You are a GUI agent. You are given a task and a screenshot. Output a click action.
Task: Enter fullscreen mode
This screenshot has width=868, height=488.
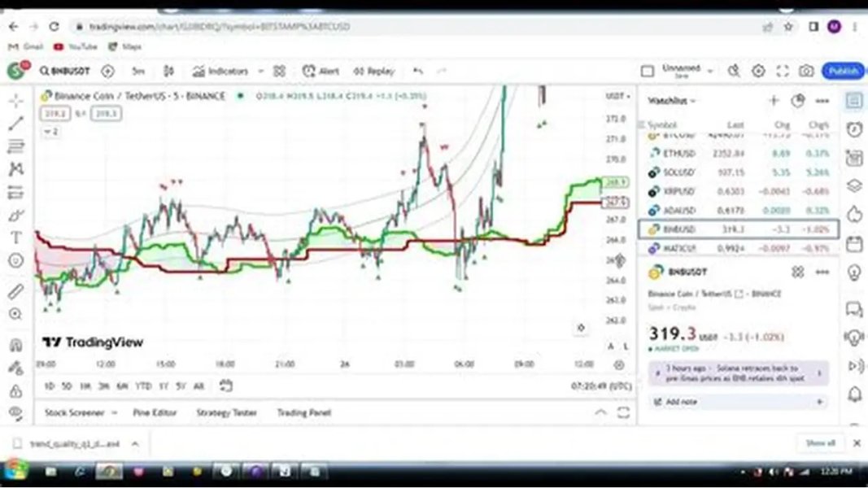coord(783,71)
